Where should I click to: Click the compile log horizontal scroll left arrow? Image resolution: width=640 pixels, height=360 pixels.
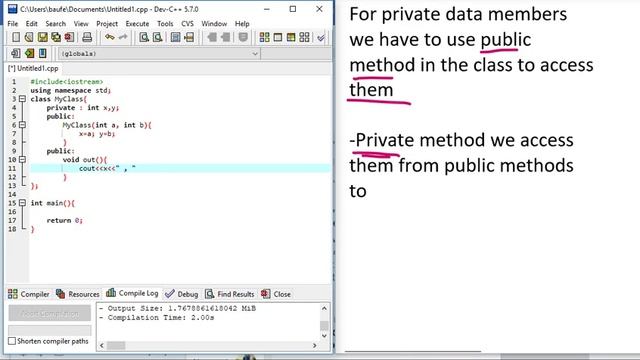coord(102,346)
